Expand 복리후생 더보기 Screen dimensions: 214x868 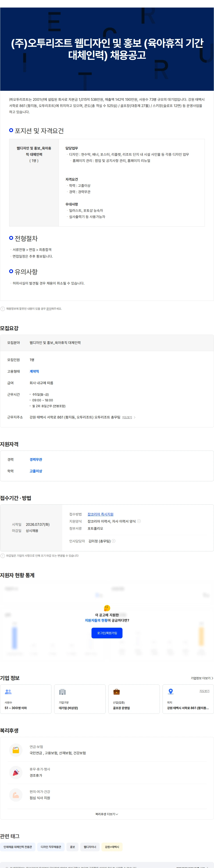[107, 814]
